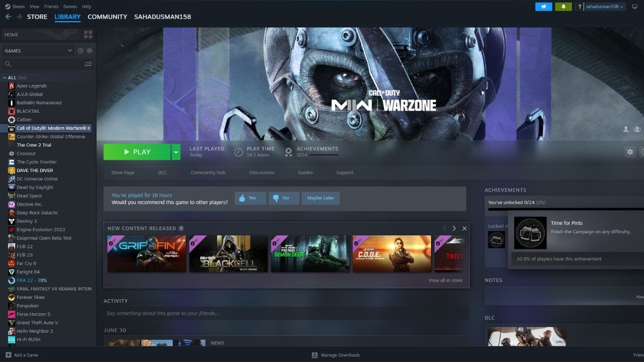
Task: Open the Guides link
Action: [x=305, y=172]
